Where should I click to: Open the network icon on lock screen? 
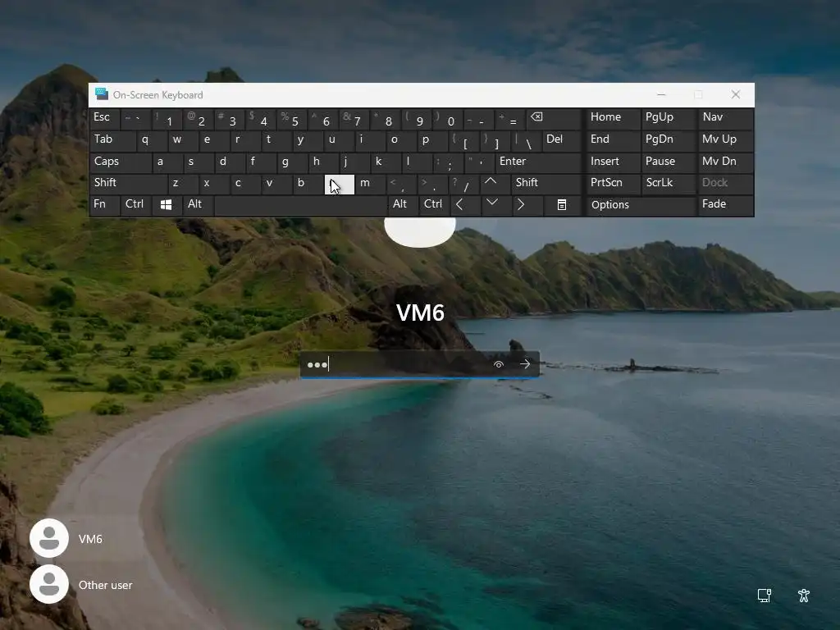(x=765, y=596)
